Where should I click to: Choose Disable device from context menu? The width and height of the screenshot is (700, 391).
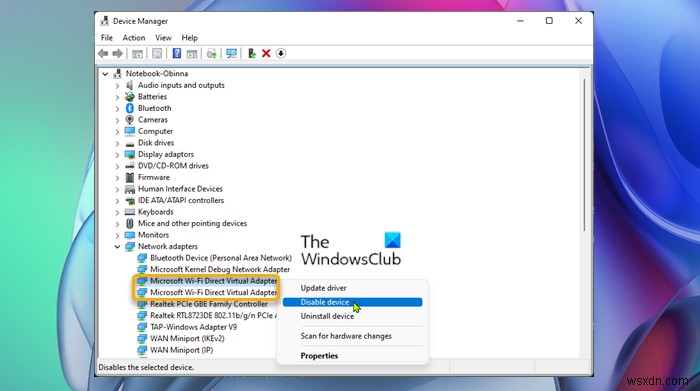point(352,302)
